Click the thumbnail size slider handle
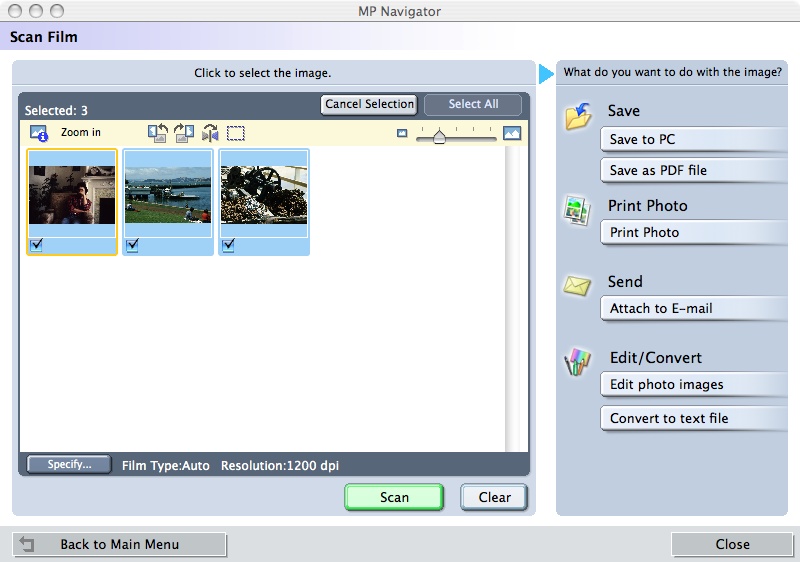This screenshot has height=562, width=800. (438, 136)
